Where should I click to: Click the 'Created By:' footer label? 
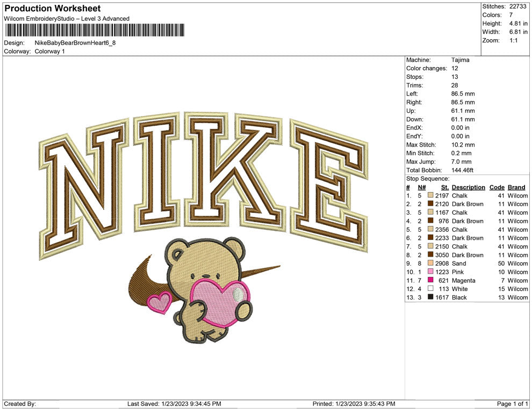pos(20,404)
